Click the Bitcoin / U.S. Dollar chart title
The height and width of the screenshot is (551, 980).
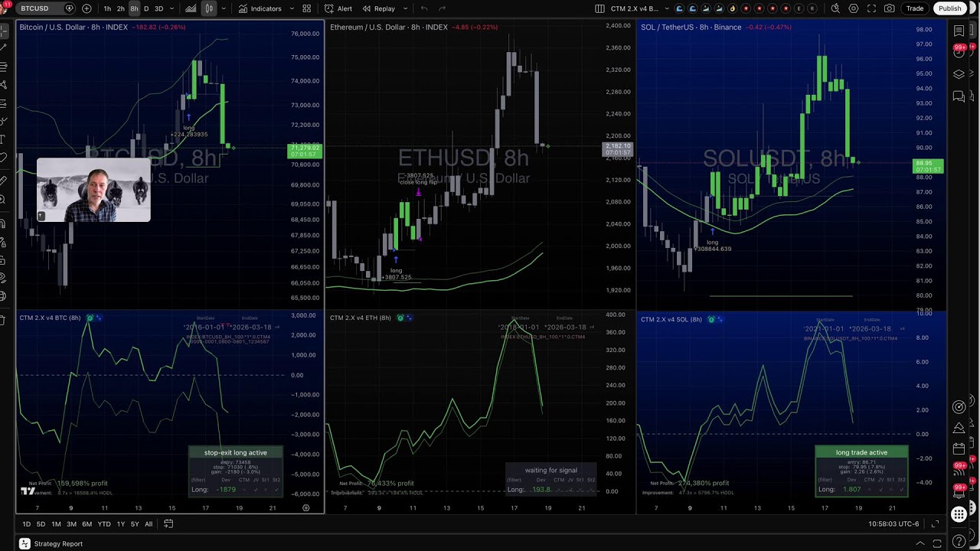click(x=73, y=27)
